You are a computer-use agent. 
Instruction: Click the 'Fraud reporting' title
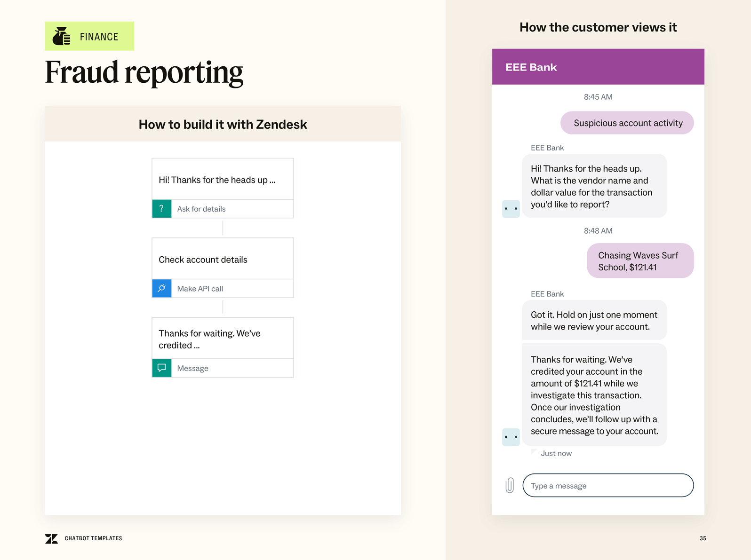[x=144, y=73]
